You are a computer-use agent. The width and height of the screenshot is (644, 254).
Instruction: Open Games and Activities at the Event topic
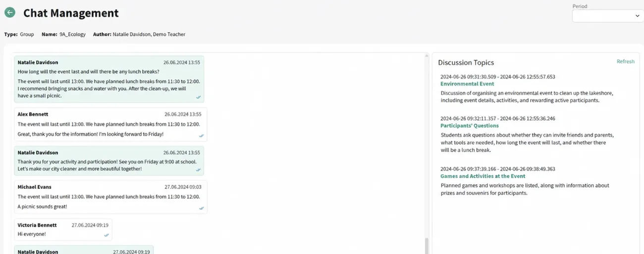(483, 176)
